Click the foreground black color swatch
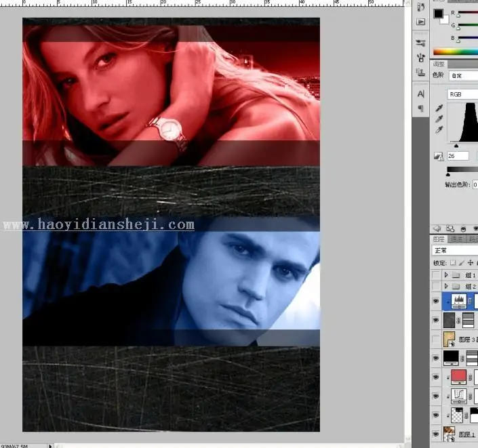 click(x=439, y=14)
